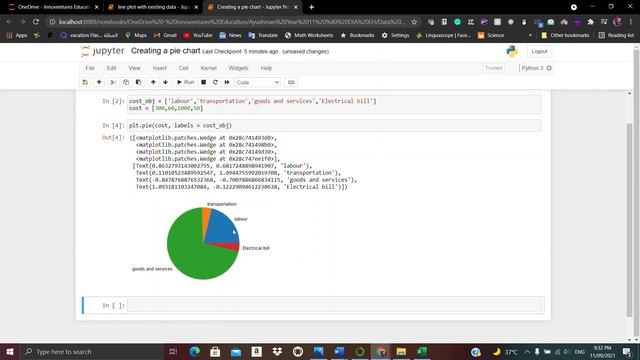Screen dimensions: 640x360
Task: Switch to the OneDrive browser tab
Action: [53, 7]
